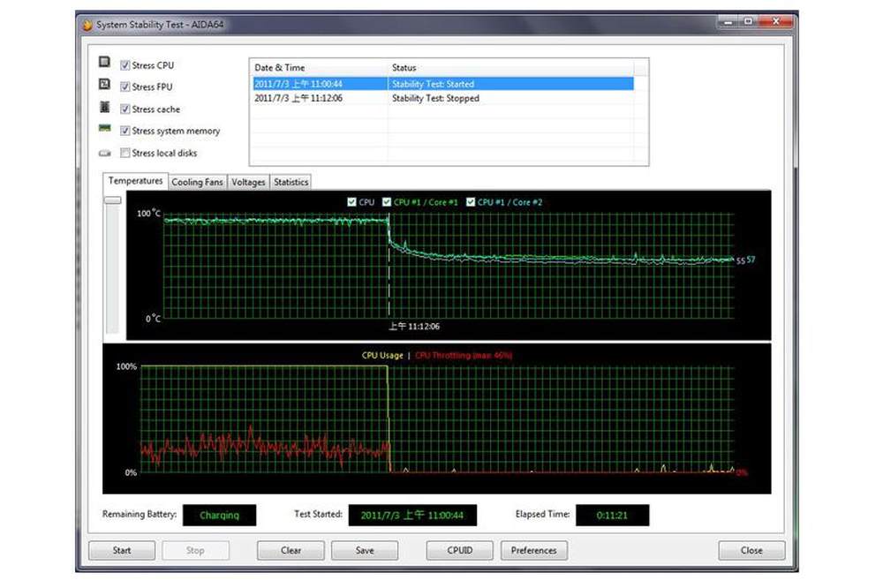Screen dimensions: 883x588
Task: Toggle the Stress system memory checkbox
Action: click(x=125, y=131)
